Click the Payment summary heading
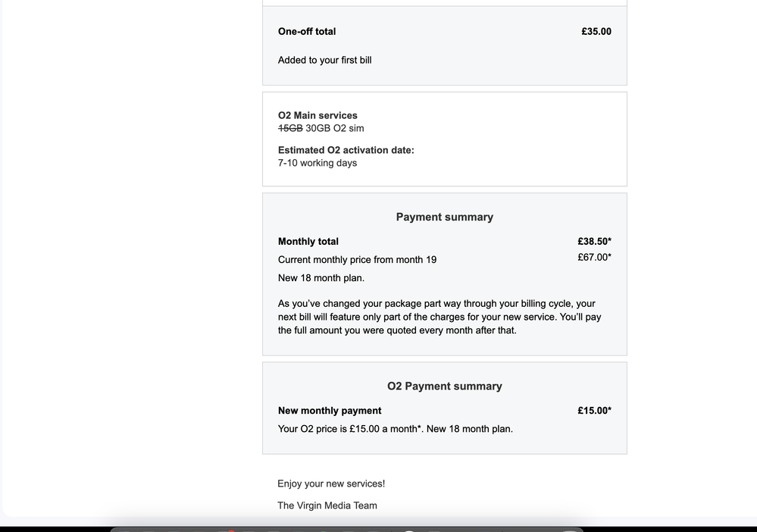This screenshot has width=757, height=532. coord(445,217)
